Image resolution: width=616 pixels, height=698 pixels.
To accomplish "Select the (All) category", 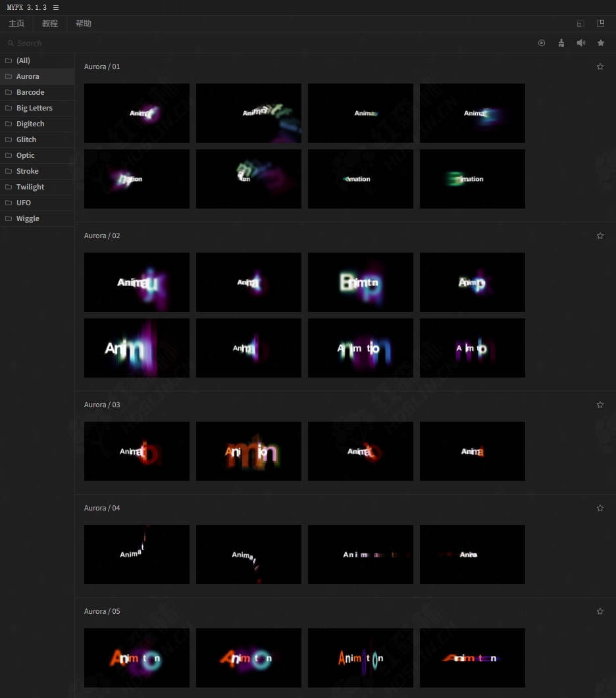I will pos(38,61).
